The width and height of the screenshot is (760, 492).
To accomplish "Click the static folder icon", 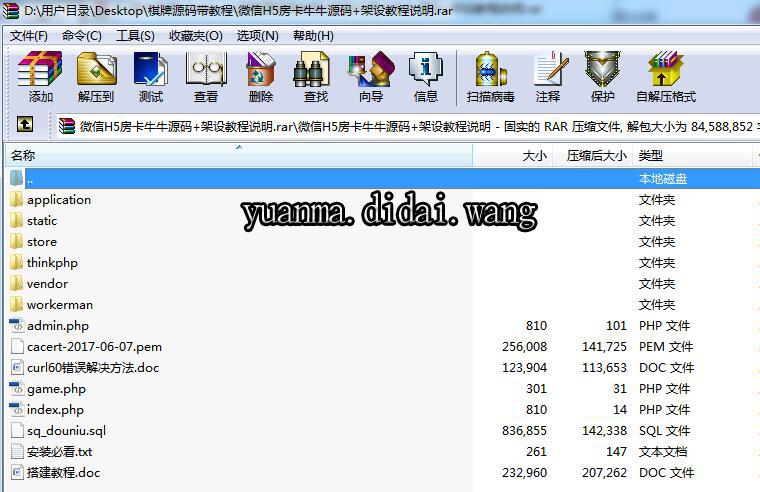I will [16, 221].
